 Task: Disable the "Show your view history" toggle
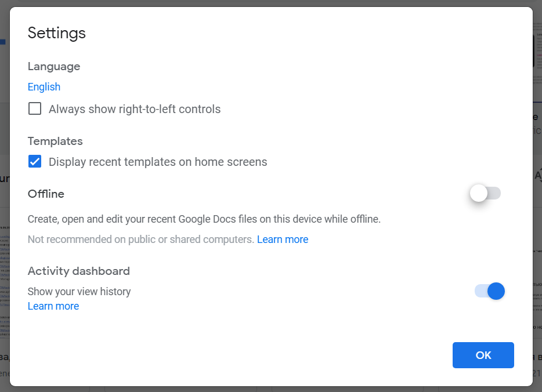coord(489,291)
